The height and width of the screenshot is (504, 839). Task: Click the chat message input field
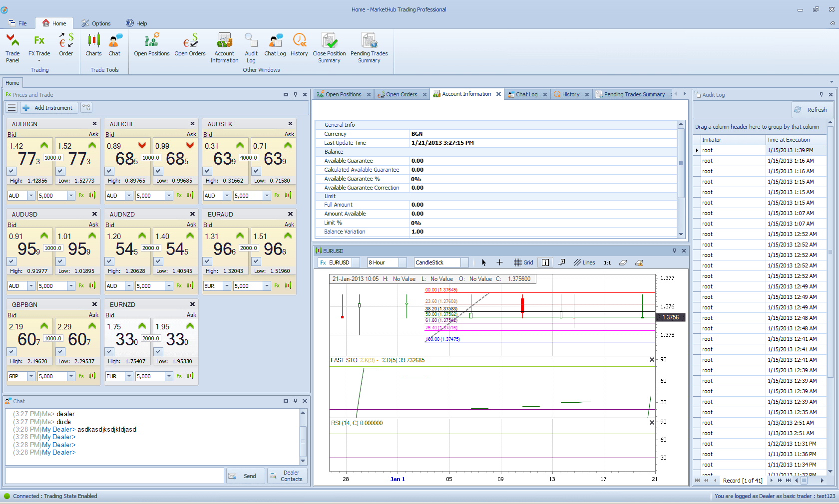(x=114, y=476)
